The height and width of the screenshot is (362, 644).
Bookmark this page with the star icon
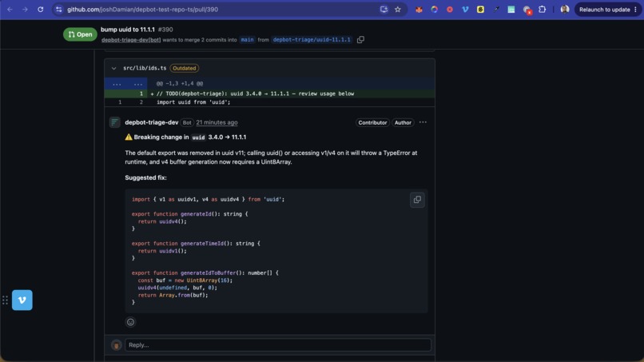point(398,10)
